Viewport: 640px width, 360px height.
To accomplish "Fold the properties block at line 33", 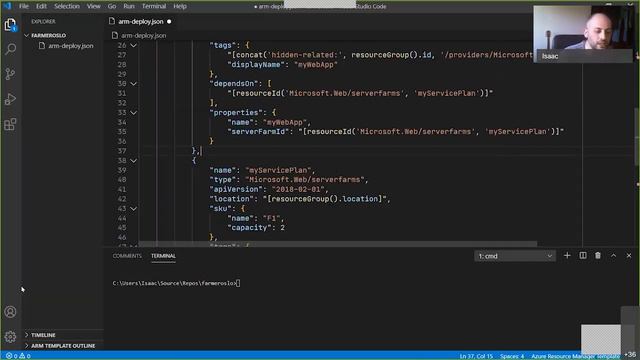I will click(x=133, y=113).
